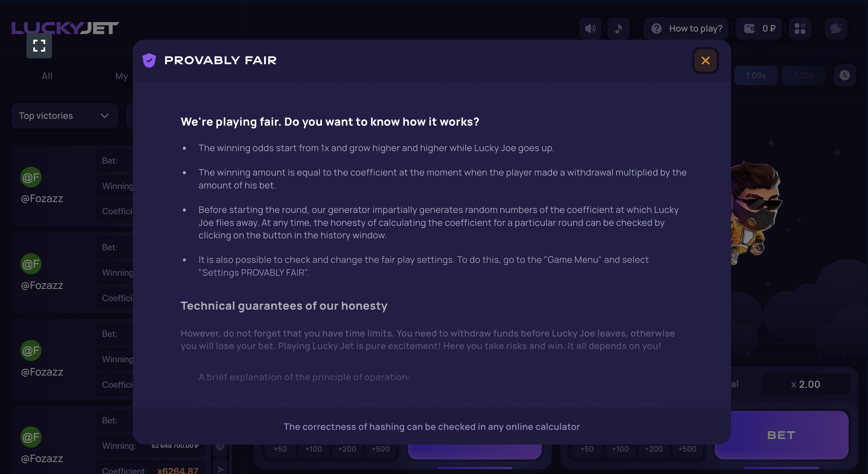
Task: Switch to the All bets tab
Action: point(47,76)
